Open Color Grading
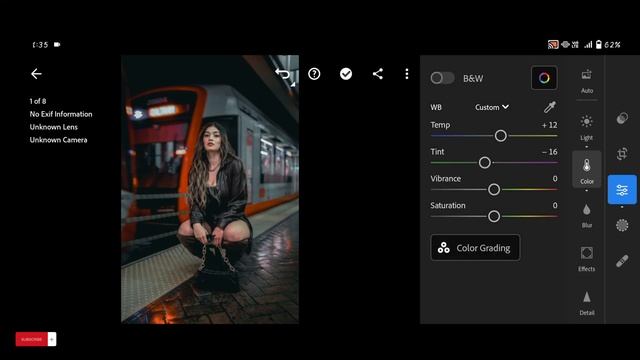Viewport: 640px width, 360px height. (475, 248)
